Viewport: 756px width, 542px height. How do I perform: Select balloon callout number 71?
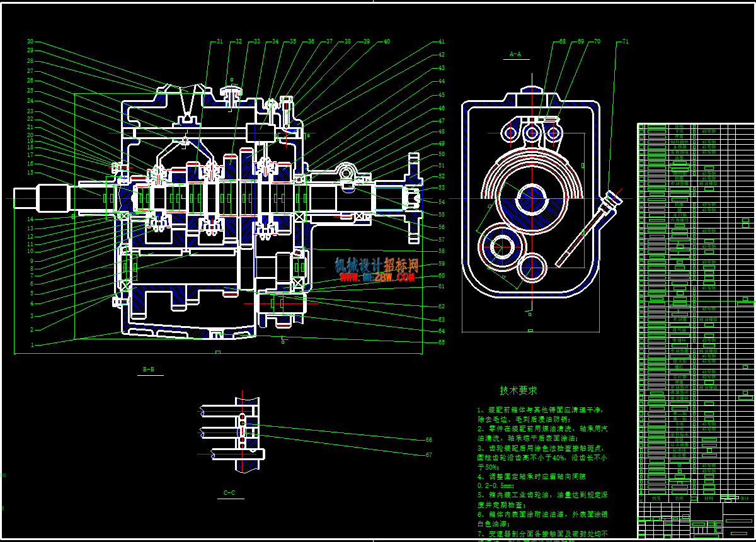coord(625,42)
